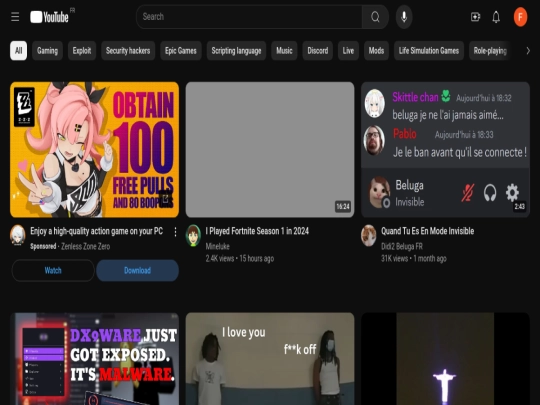Select the Scripting language chip
Viewport: 540px width, 405px height.
click(x=236, y=51)
